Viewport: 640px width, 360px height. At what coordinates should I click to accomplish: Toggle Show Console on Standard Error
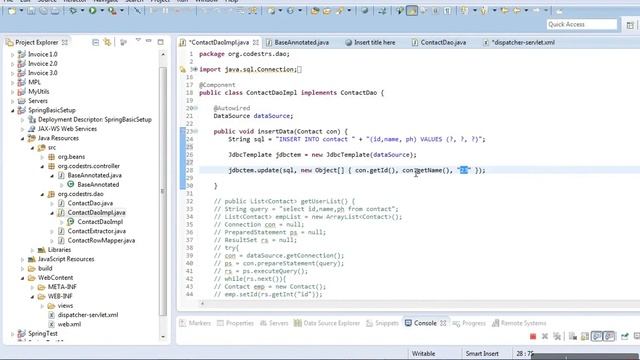tap(609, 336)
